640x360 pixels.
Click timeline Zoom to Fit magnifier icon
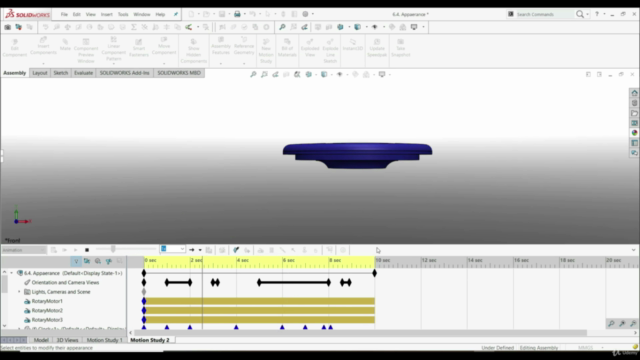coord(611,324)
